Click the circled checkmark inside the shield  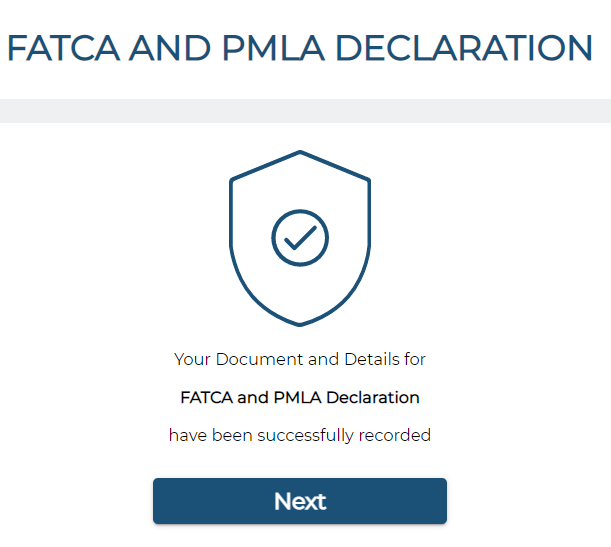[x=300, y=238]
